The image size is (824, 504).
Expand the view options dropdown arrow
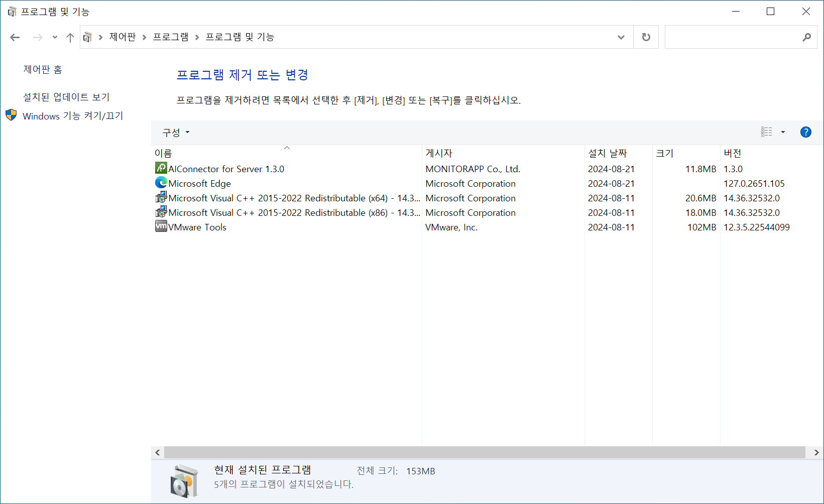(x=783, y=132)
